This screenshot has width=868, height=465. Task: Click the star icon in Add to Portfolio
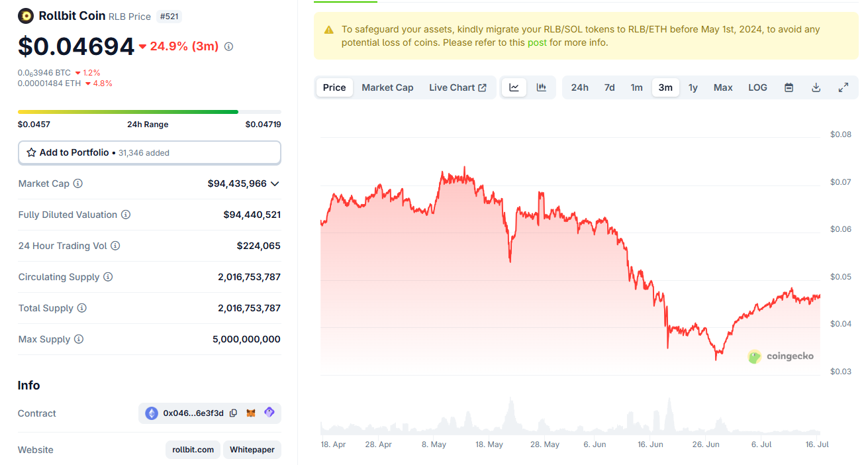point(31,152)
